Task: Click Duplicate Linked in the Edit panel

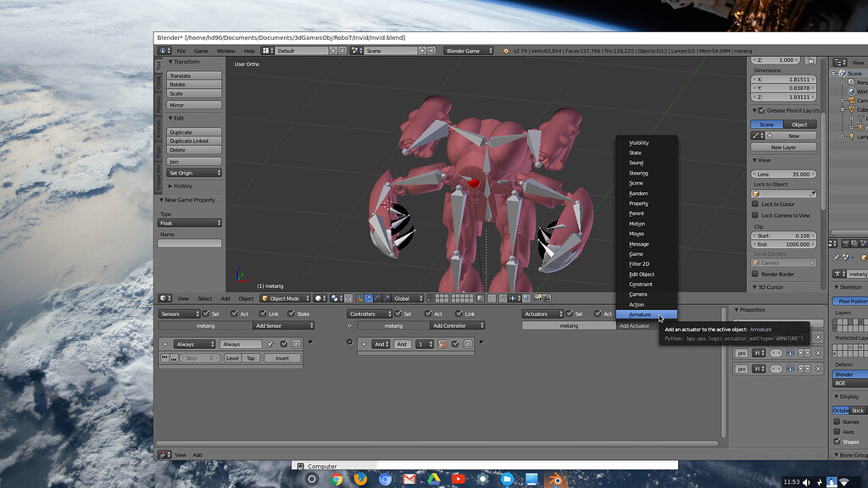Action: point(194,141)
